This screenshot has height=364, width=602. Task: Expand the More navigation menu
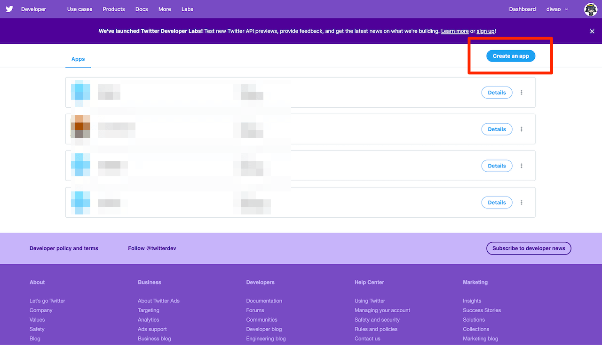[x=165, y=9]
